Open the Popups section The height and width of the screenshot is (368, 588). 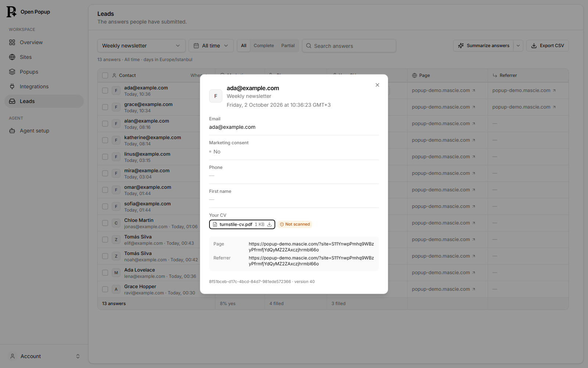[44, 72]
